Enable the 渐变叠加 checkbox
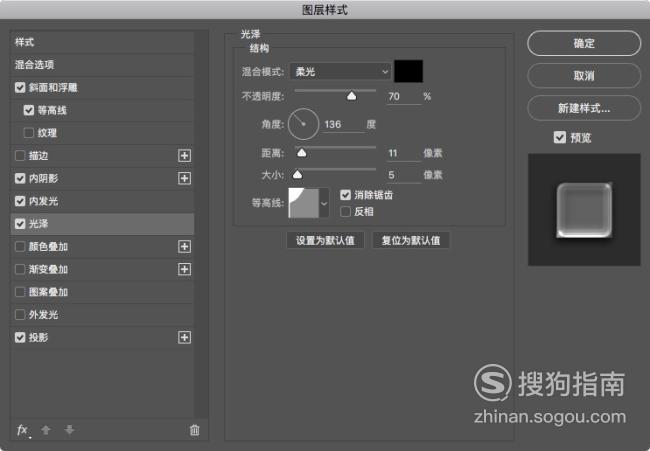Screen dimensions: 650x451 20,269
